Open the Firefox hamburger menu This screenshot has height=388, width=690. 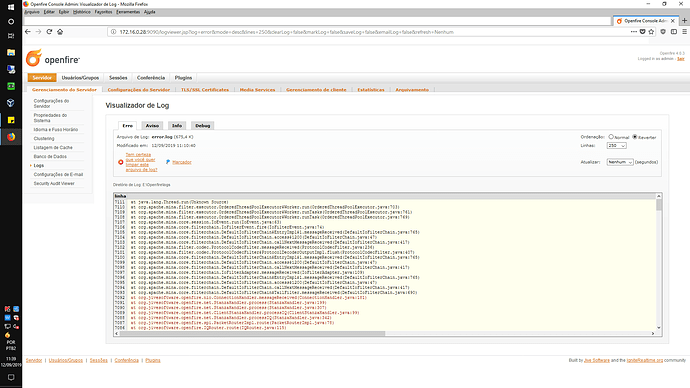coord(684,32)
